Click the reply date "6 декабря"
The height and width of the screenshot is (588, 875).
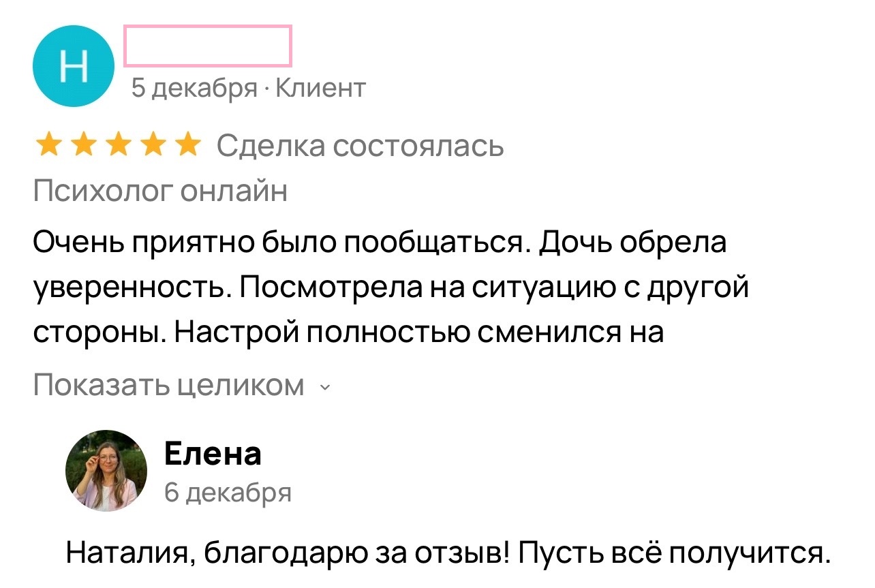[x=228, y=492]
